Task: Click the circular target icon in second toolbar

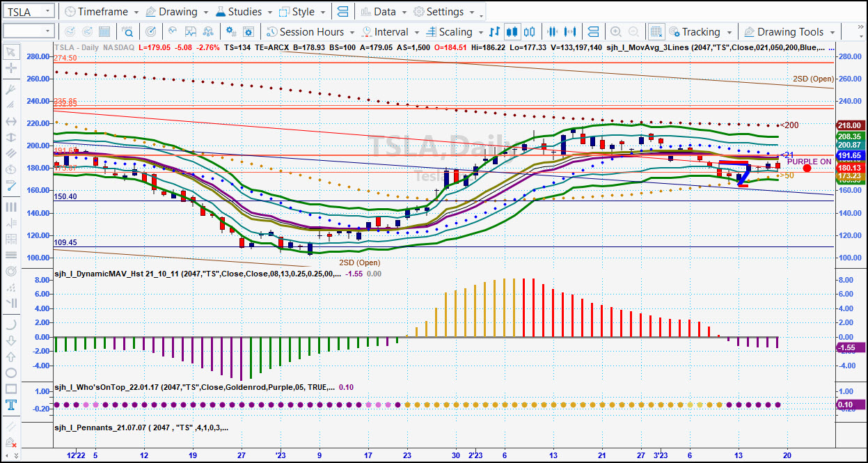Action: click(150, 31)
